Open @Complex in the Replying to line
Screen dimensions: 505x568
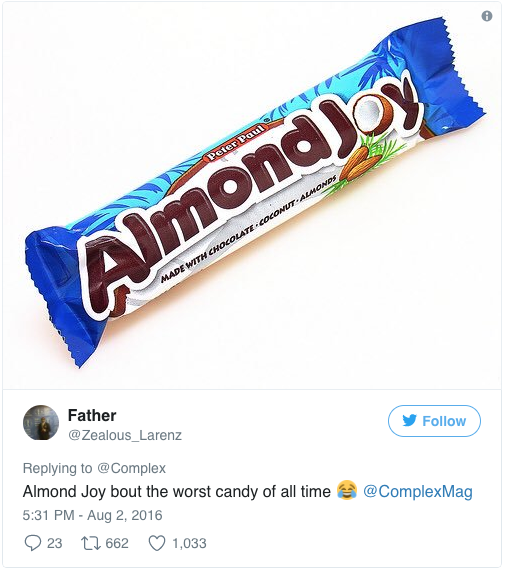(132, 468)
